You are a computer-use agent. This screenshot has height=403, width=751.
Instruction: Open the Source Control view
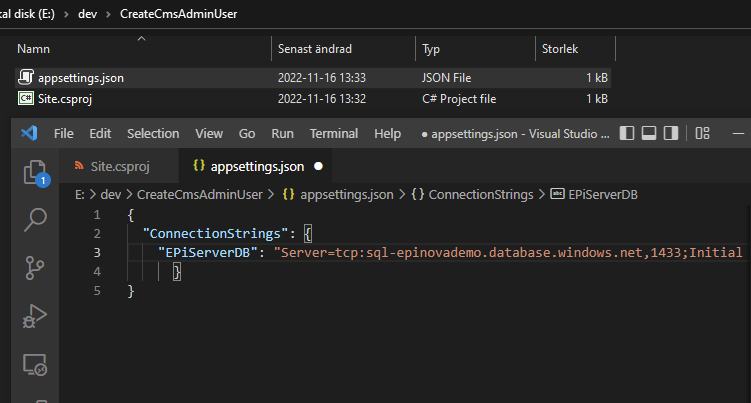coord(36,268)
